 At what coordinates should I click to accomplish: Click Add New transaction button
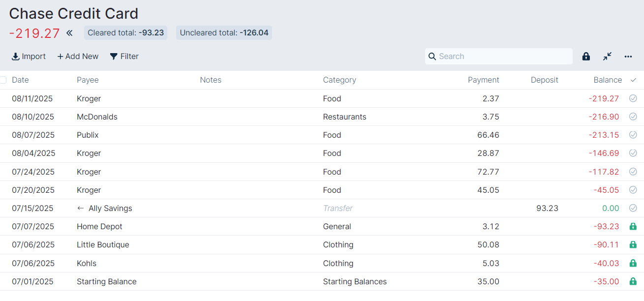(x=78, y=57)
